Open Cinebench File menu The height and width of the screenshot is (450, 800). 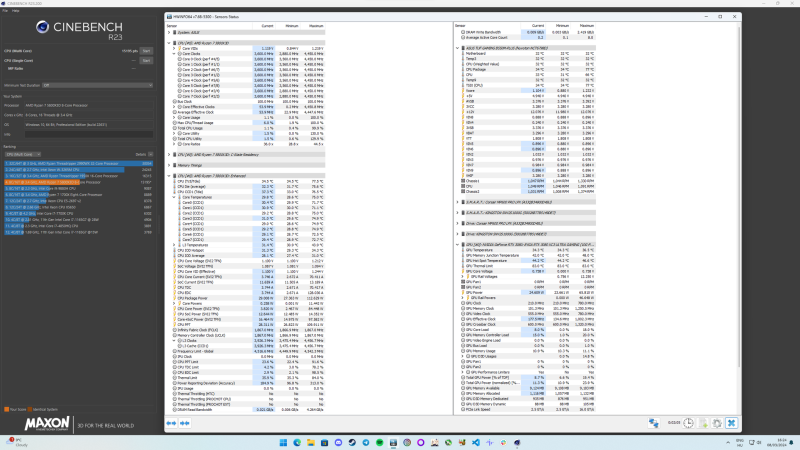(5, 10)
